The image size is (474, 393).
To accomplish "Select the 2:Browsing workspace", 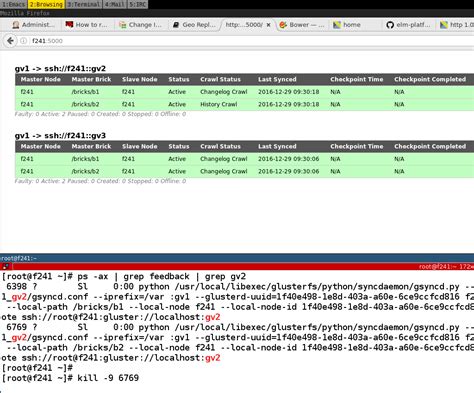I will point(46,4).
